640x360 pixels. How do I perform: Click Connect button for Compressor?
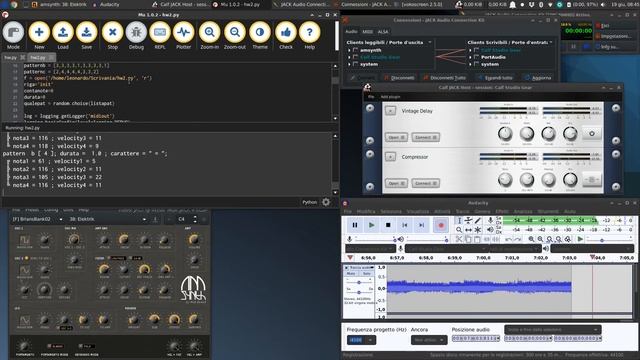(x=426, y=183)
